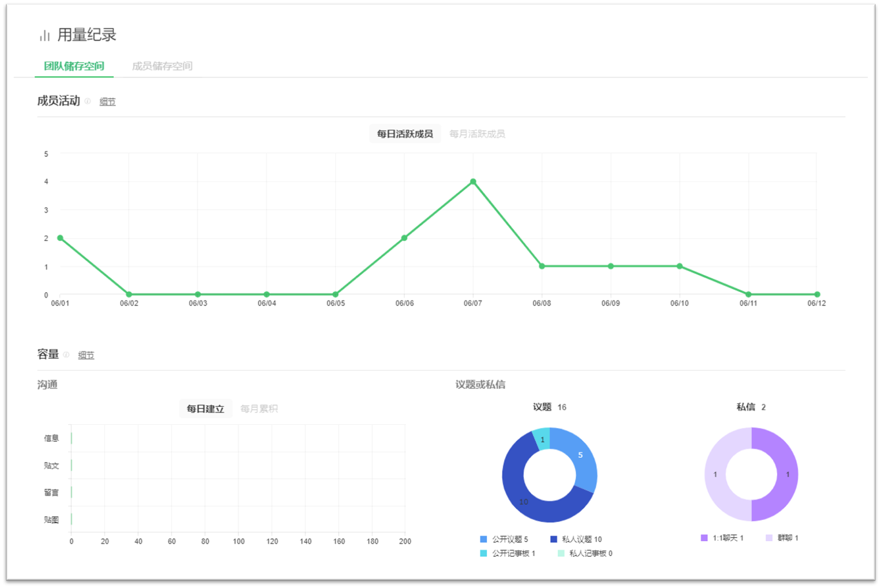Click the 贴文 bar chart row label

pyautogui.click(x=51, y=465)
